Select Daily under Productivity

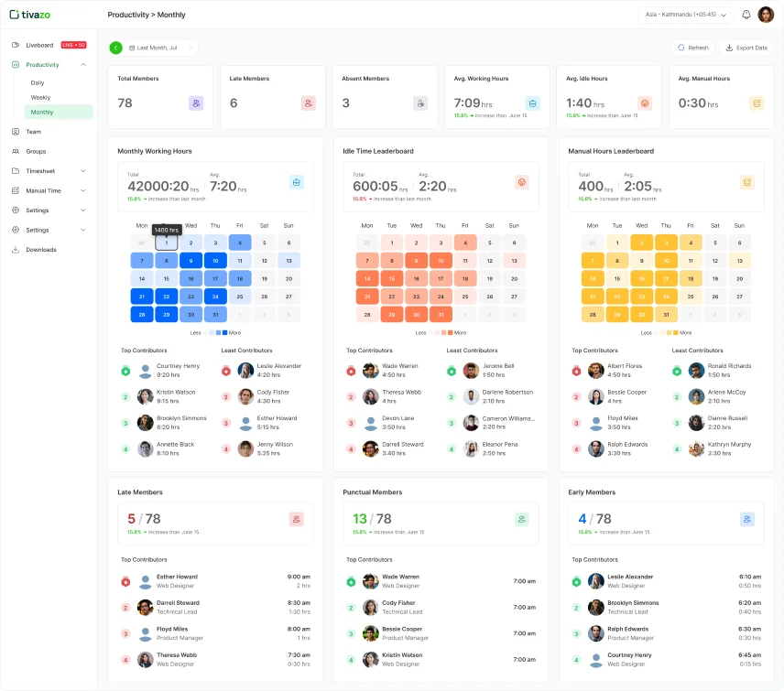click(38, 82)
